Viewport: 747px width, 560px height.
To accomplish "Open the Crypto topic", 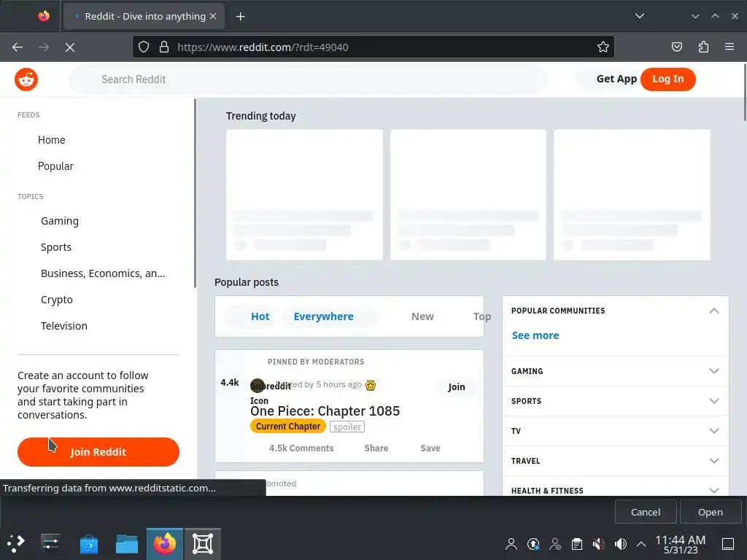I will [x=57, y=300].
